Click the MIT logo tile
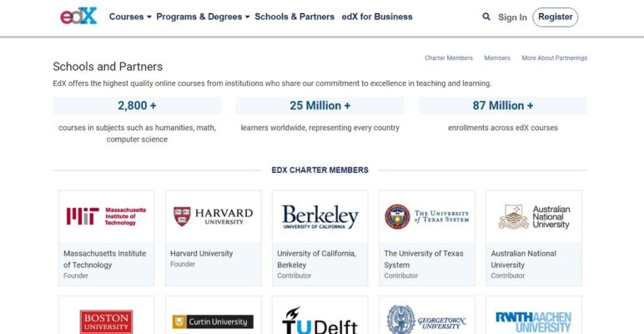Image resolution: width=644 pixels, height=334 pixels. (106, 217)
